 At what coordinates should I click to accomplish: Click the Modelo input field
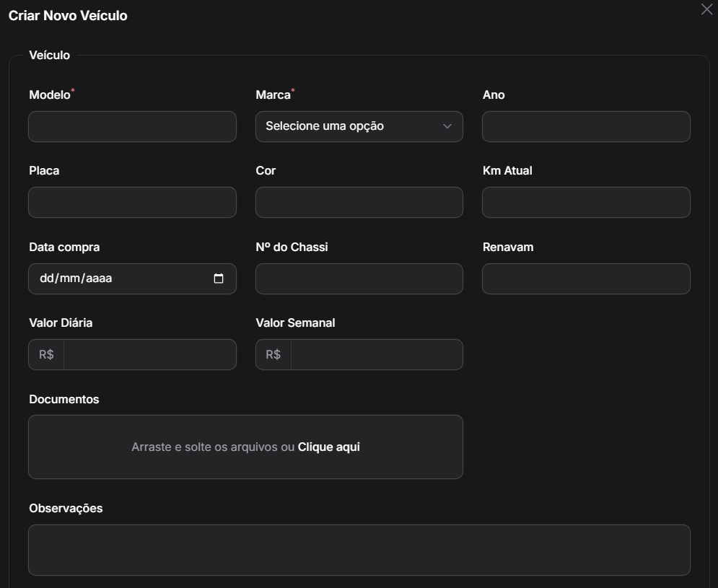[132, 126]
